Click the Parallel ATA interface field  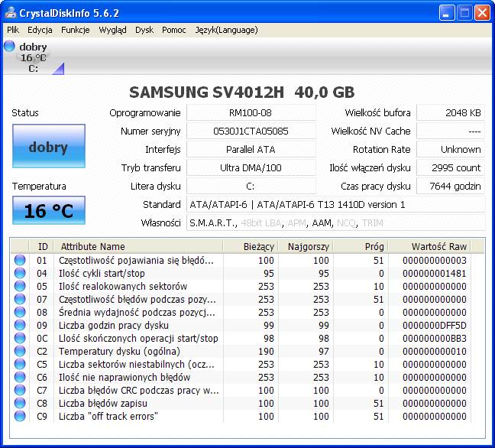pos(251,149)
